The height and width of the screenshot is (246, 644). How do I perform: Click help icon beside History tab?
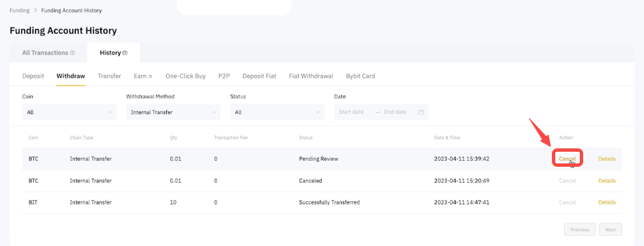coord(125,53)
